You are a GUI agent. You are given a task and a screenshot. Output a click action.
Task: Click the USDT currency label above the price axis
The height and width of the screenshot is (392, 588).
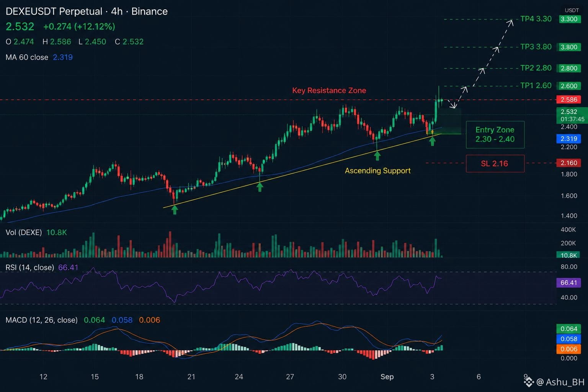click(572, 10)
